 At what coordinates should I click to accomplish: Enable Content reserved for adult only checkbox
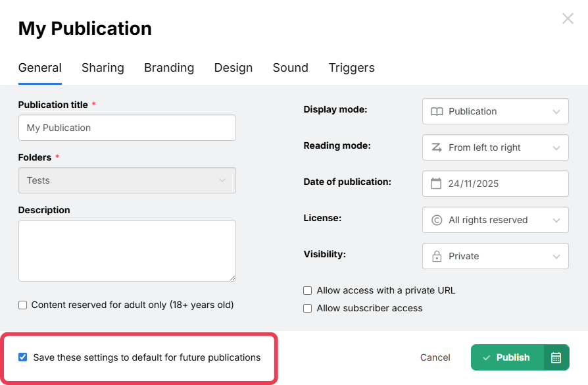23,305
